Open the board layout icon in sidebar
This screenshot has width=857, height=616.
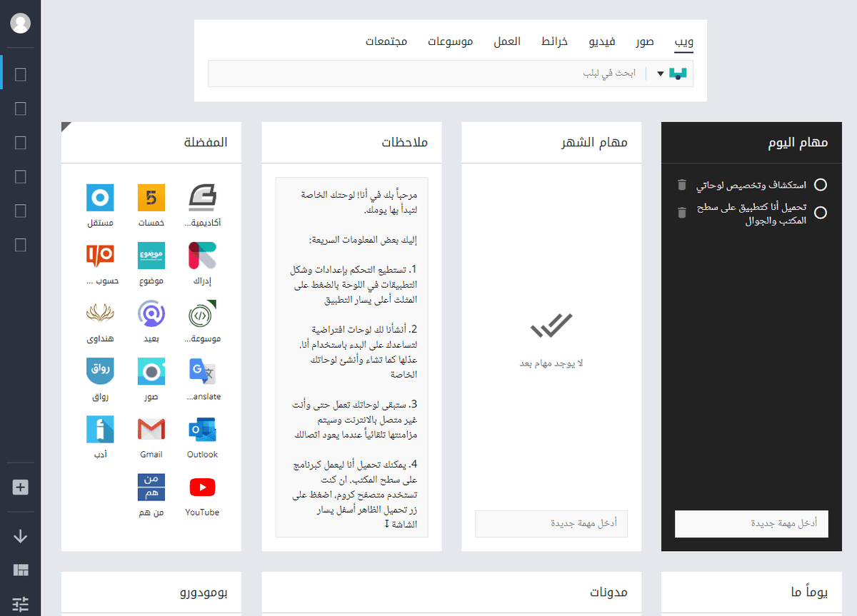click(21, 570)
